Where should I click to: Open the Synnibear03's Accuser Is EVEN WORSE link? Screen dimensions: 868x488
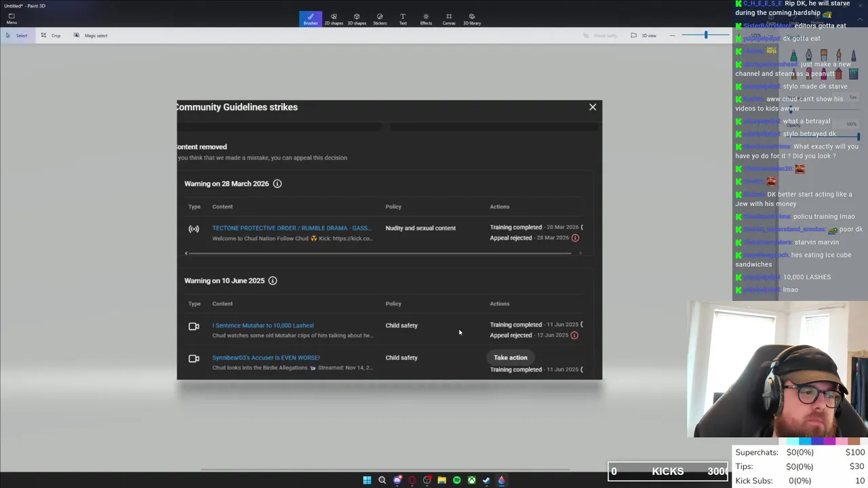pyautogui.click(x=266, y=357)
